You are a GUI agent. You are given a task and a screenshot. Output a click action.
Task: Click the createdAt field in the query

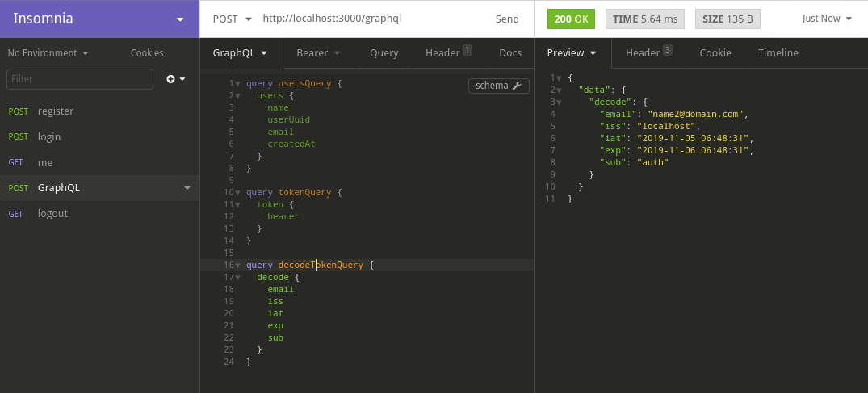[x=291, y=144]
